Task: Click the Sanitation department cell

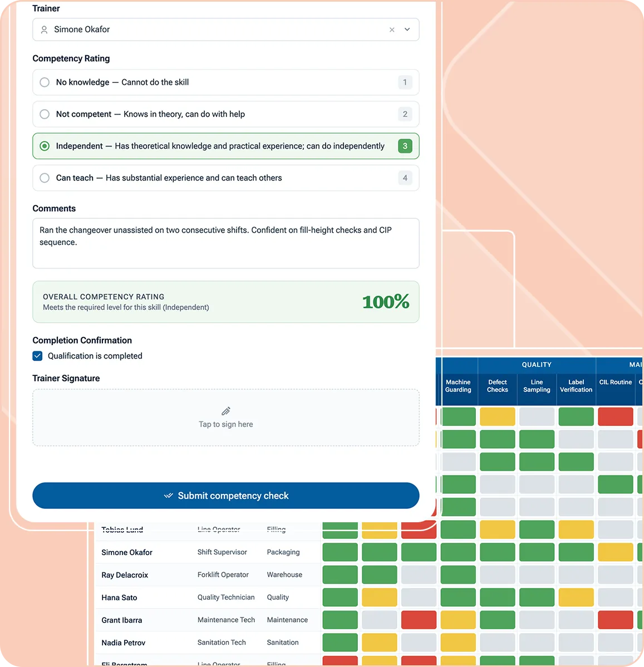Action: tap(282, 643)
